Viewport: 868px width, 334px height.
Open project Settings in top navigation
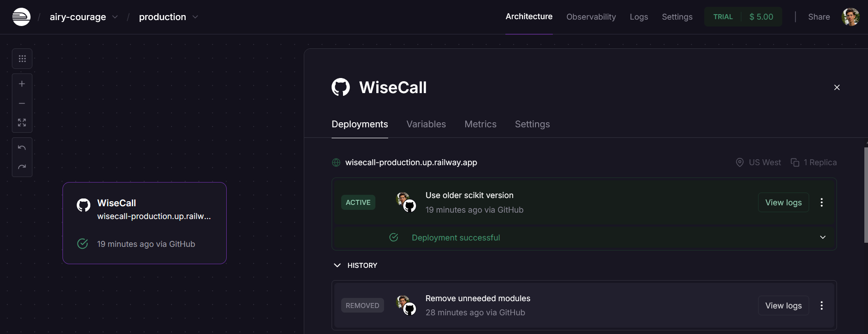[677, 17]
